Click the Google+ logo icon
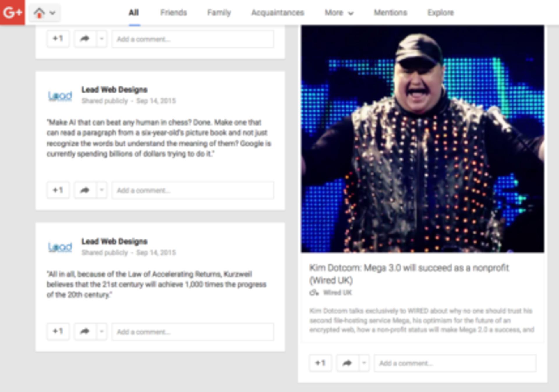 (13, 13)
